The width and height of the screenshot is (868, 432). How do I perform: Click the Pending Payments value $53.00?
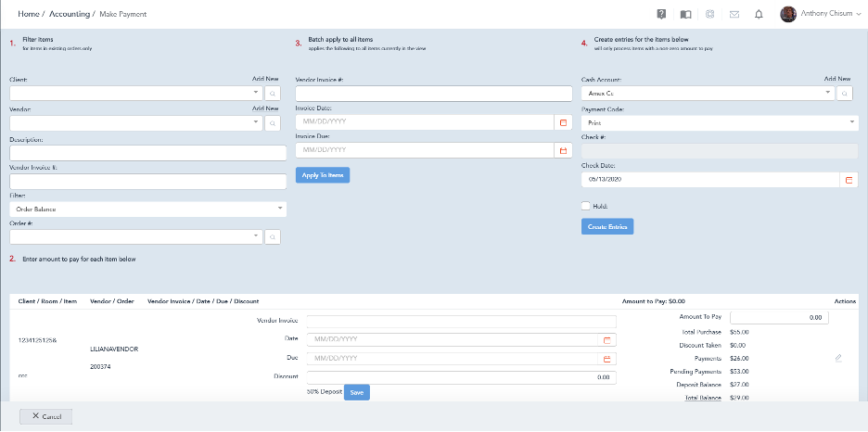coord(740,371)
